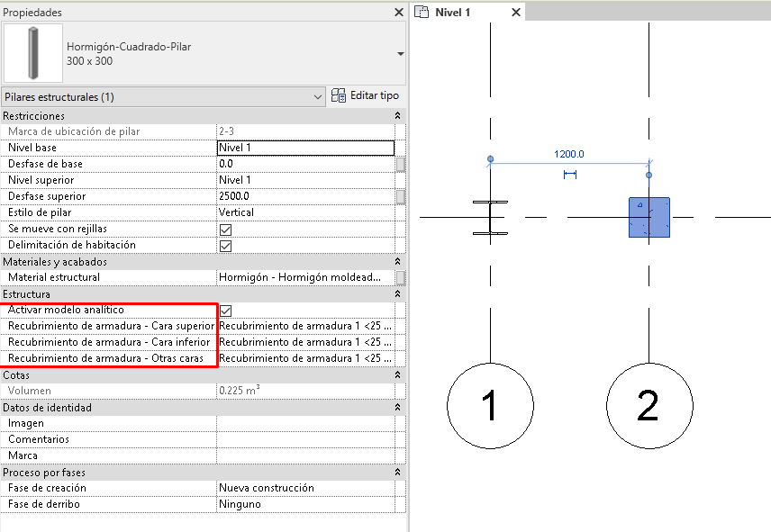The width and height of the screenshot is (771, 532).
Task: Open the type selector dropdown arrow
Action: click(400, 53)
